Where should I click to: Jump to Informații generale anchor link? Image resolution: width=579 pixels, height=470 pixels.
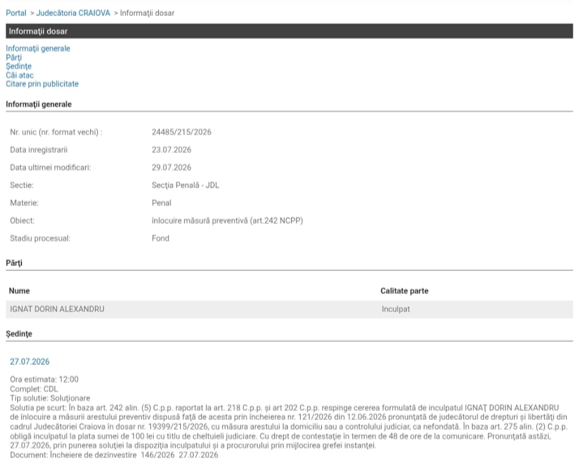[x=38, y=48]
